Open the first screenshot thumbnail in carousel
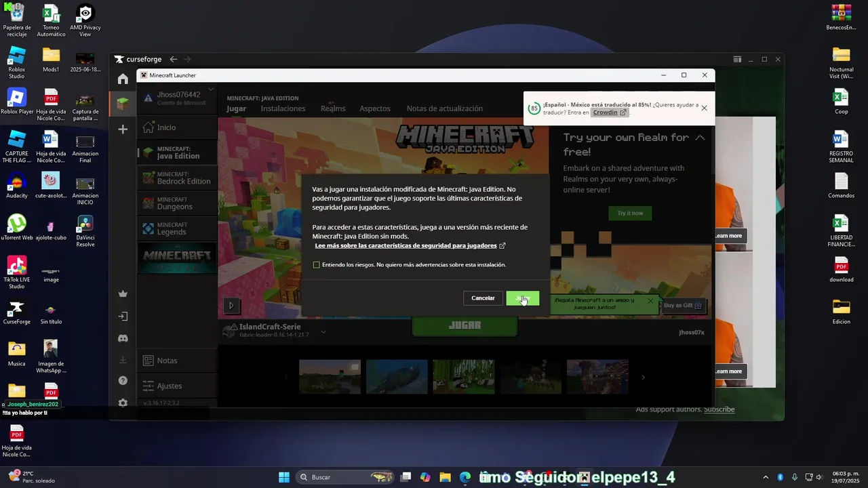 click(330, 377)
